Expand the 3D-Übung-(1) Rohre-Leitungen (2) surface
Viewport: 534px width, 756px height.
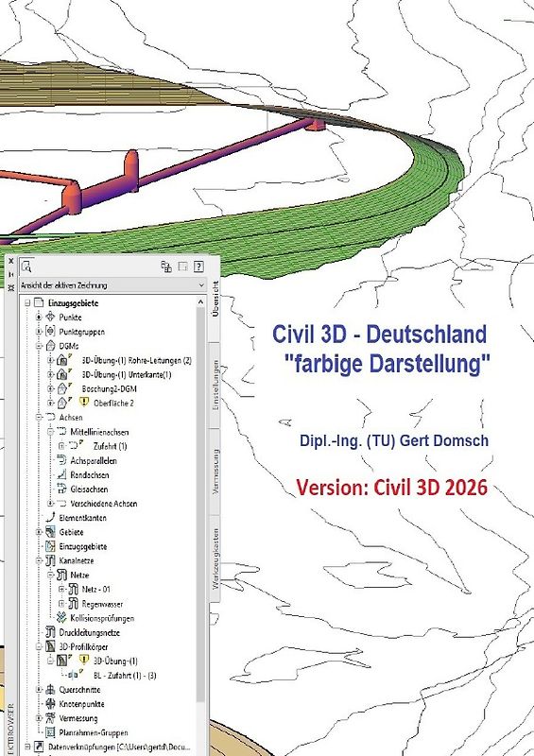(50, 360)
